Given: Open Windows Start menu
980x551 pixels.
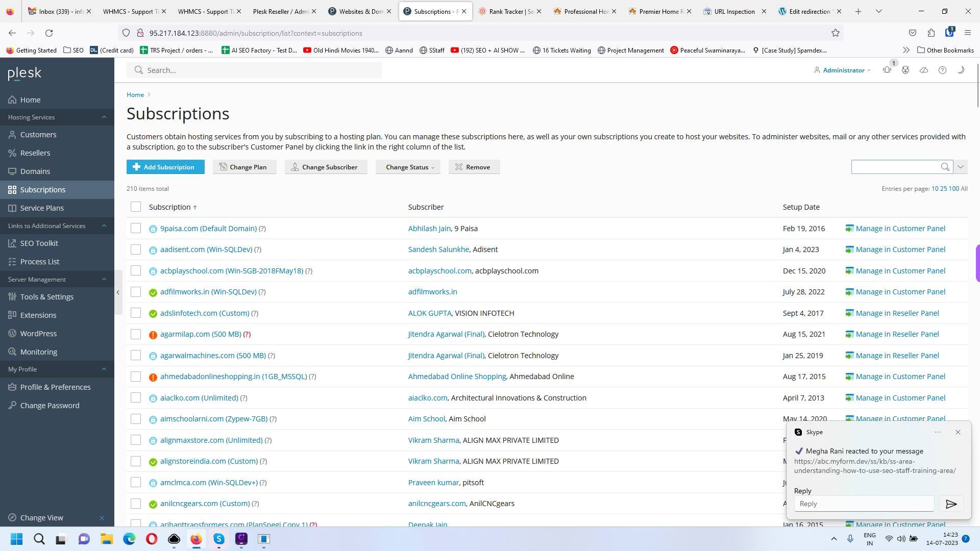Looking at the screenshot, I should pos(16,539).
